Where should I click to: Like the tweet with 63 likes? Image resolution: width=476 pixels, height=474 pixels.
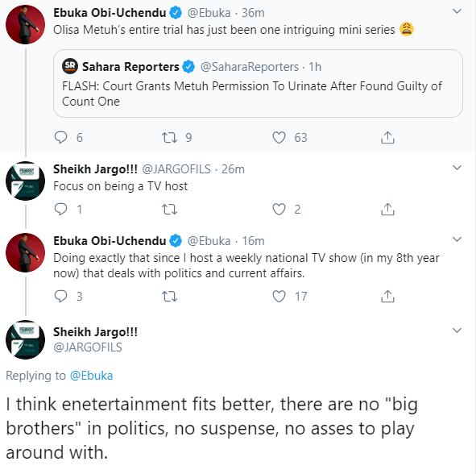coord(279,137)
